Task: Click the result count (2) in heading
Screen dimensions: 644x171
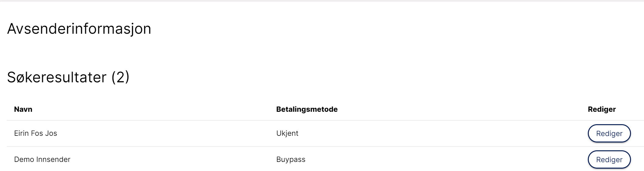Action: (120, 77)
